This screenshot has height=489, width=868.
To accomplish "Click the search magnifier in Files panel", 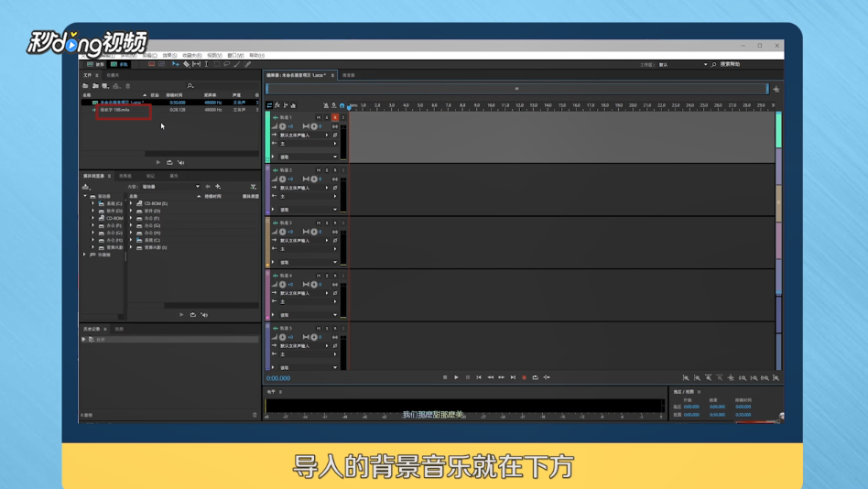I will [x=190, y=86].
